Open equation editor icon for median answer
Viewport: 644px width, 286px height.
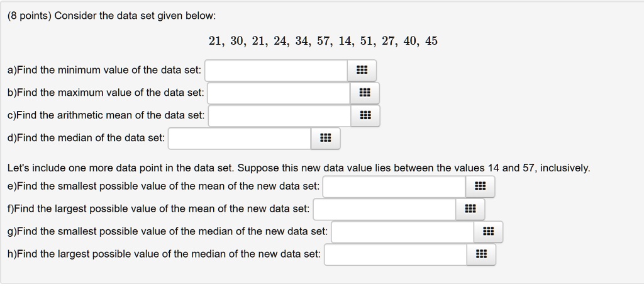click(325, 139)
